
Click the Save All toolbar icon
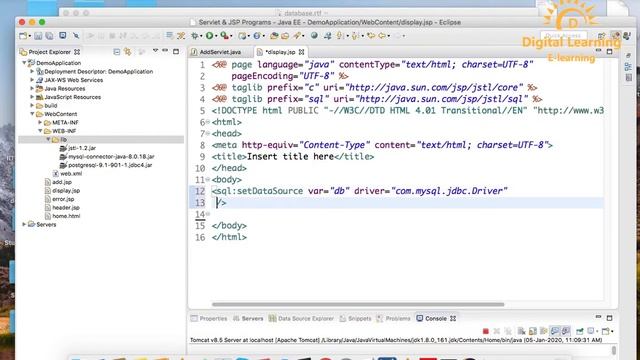click(x=49, y=36)
